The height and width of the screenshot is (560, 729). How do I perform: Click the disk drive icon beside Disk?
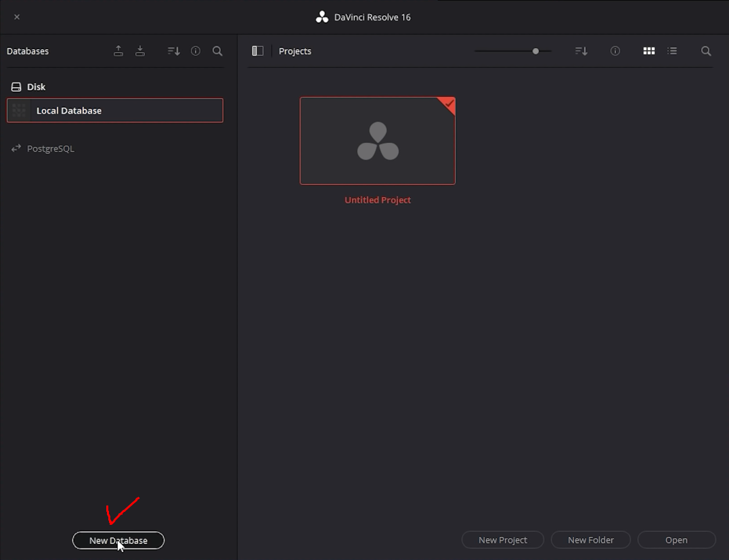(x=16, y=87)
